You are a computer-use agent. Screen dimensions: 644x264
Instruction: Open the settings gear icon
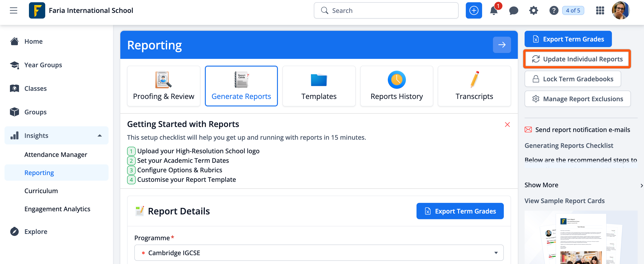coord(533,10)
